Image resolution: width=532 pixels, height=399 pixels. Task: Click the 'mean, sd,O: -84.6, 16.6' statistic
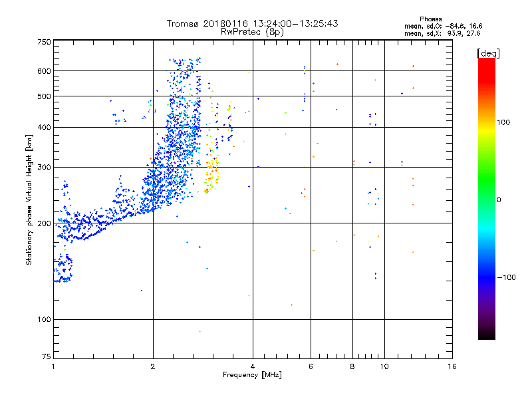[443, 26]
